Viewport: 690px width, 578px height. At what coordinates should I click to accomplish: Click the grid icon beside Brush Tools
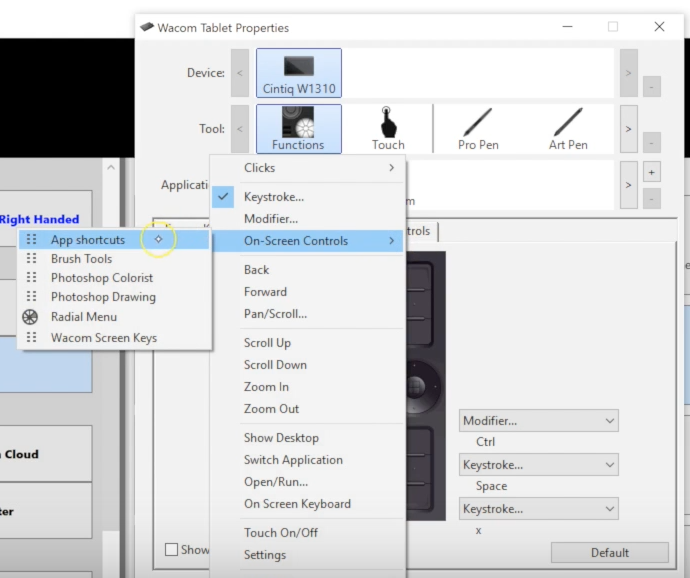click(x=32, y=259)
